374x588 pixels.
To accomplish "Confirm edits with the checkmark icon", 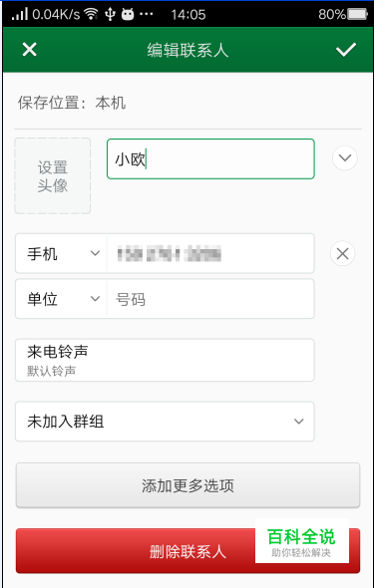I will tap(345, 50).
